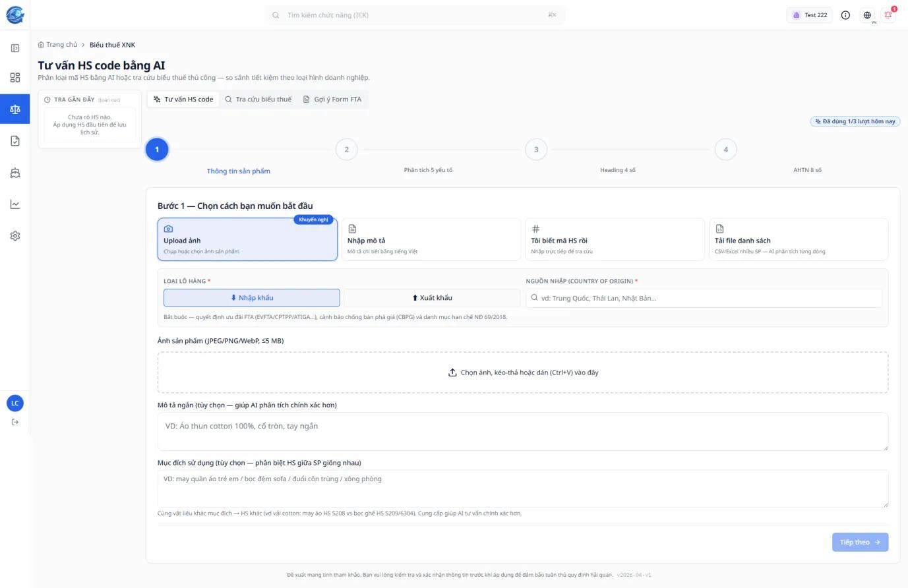Click the info circle icon in header

point(845,15)
